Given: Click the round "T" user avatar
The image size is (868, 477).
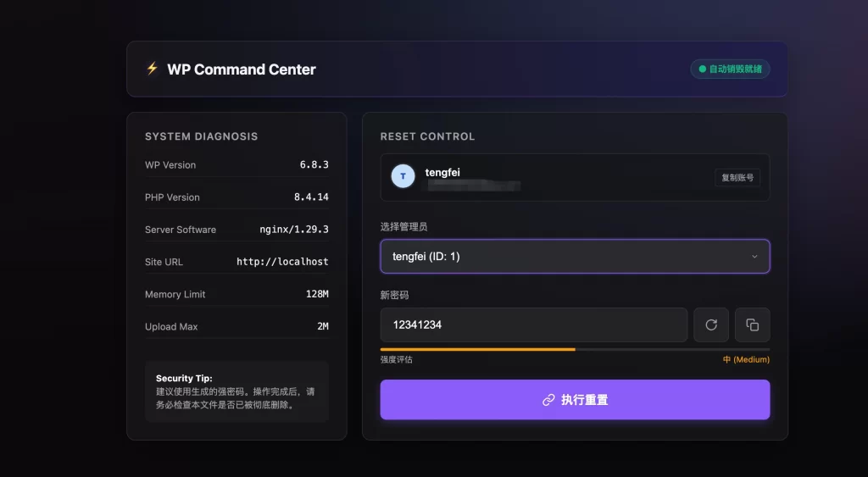Looking at the screenshot, I should click(403, 176).
